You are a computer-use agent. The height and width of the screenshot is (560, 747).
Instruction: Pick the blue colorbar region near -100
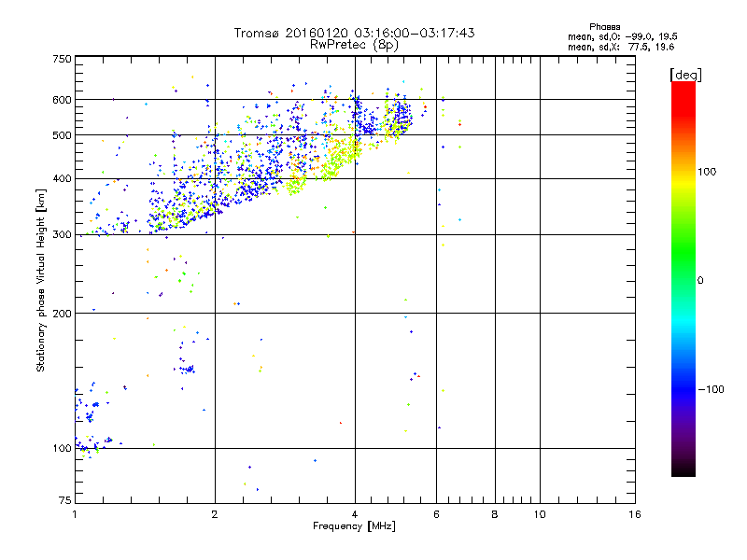click(x=683, y=388)
